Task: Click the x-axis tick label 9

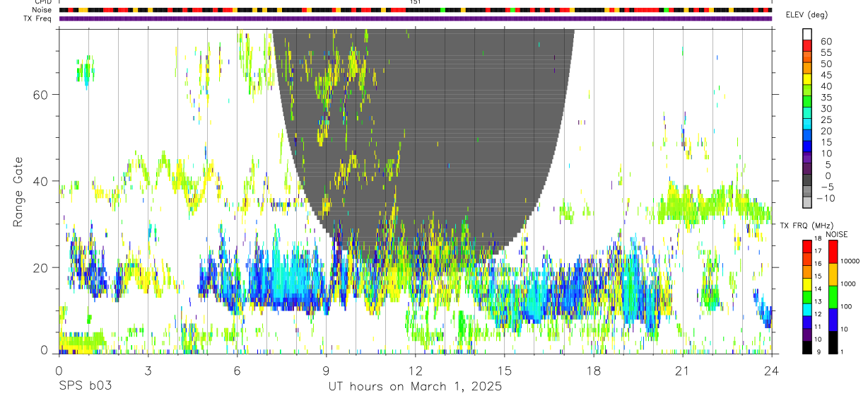Action: 326,371
